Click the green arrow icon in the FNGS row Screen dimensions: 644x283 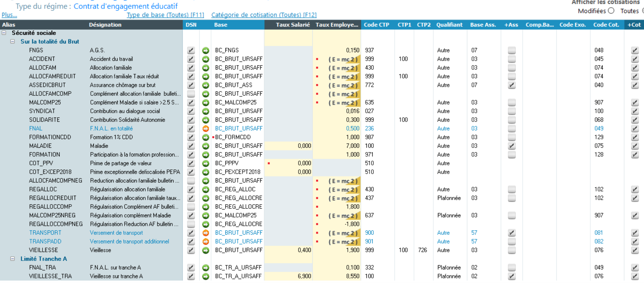(x=206, y=50)
